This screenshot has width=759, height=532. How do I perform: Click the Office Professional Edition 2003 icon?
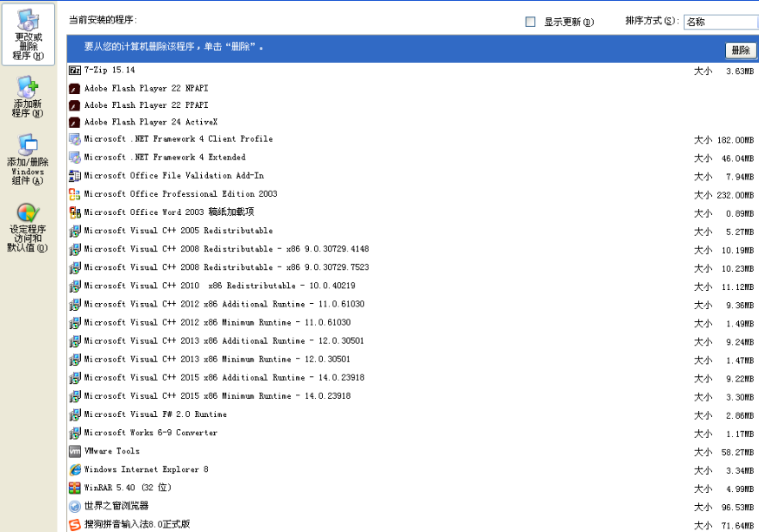[x=75, y=194]
